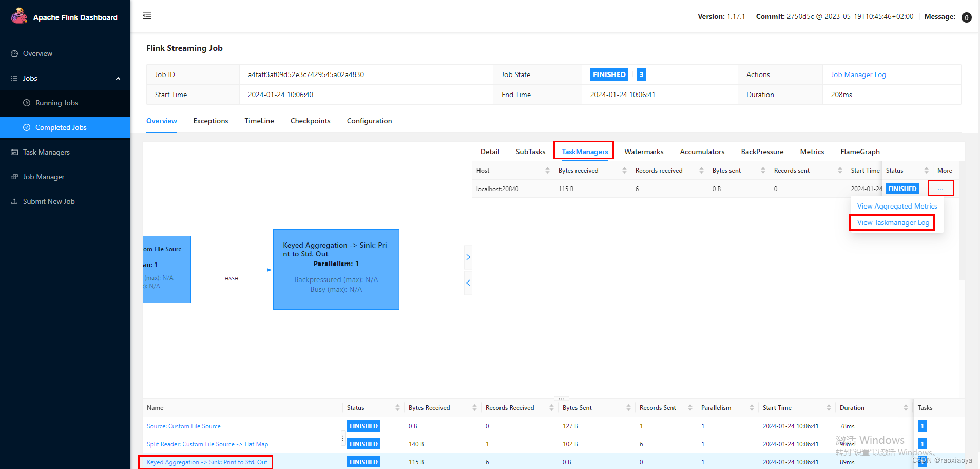Click Tasks badge for Source: Custom File Source

coord(922,426)
